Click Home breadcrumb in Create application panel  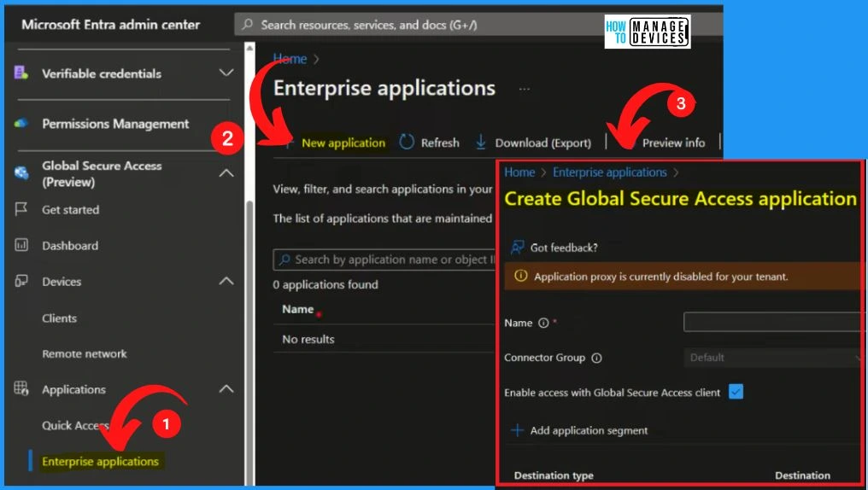(x=519, y=172)
